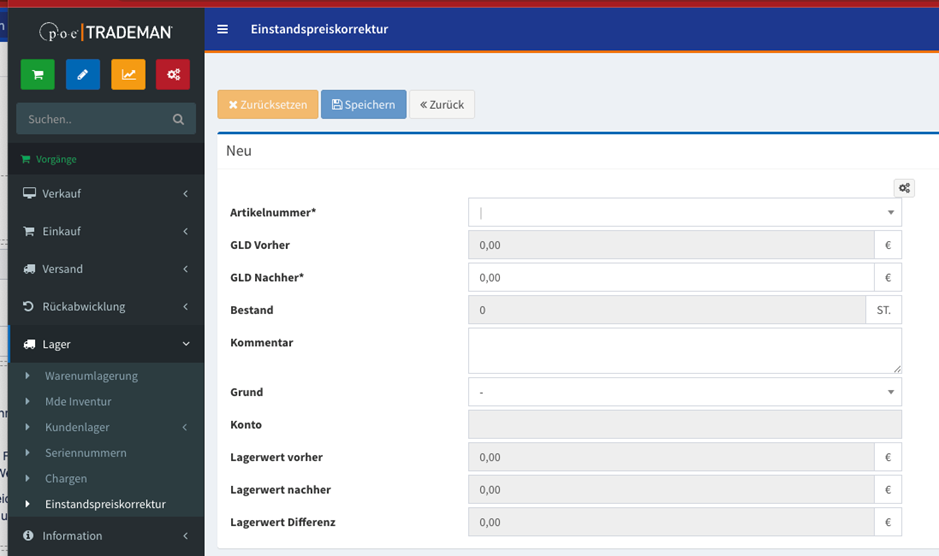
Task: Click the poe TRADEMAN logo
Action: tap(106, 32)
